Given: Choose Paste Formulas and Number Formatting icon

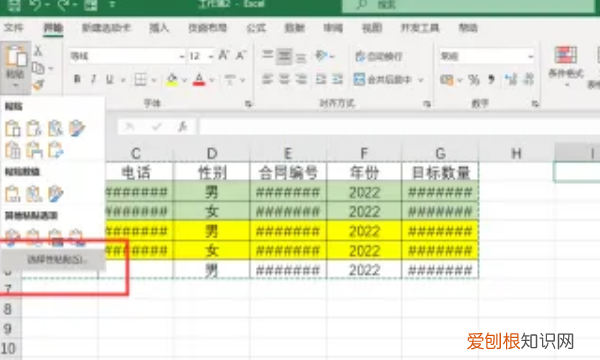Looking at the screenshot, I should pyautogui.click(x=55, y=129).
